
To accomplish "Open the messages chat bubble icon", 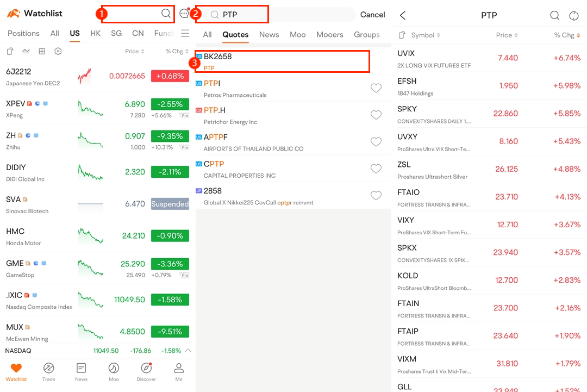I will click(x=184, y=14).
